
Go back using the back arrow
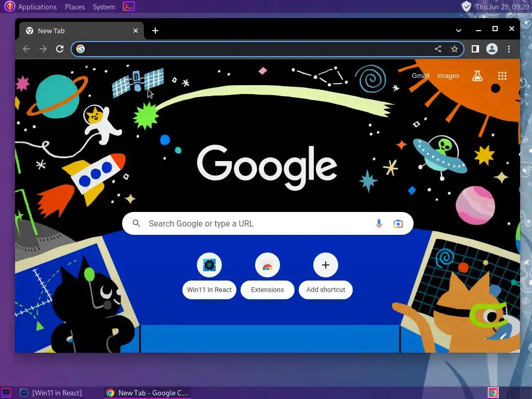pyautogui.click(x=26, y=49)
